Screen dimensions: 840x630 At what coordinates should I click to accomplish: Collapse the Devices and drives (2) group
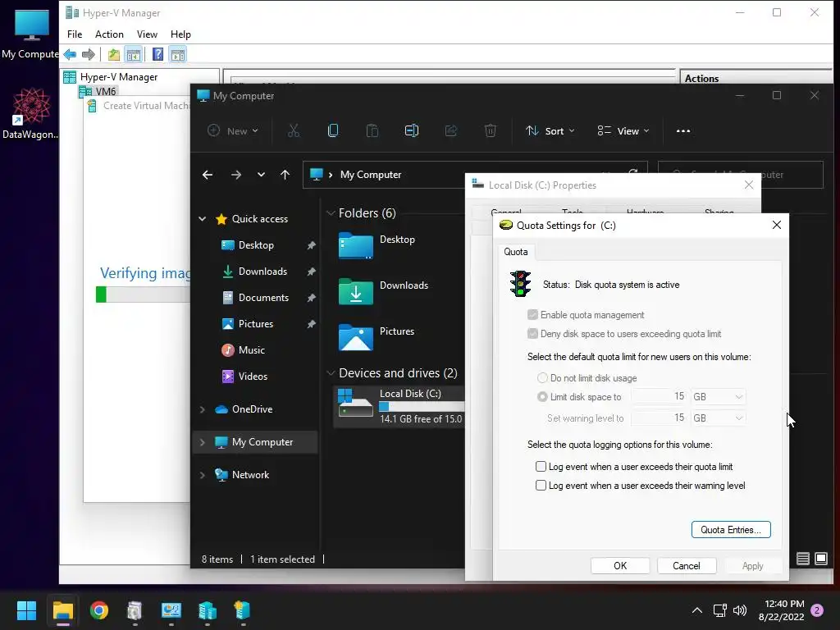pos(331,373)
